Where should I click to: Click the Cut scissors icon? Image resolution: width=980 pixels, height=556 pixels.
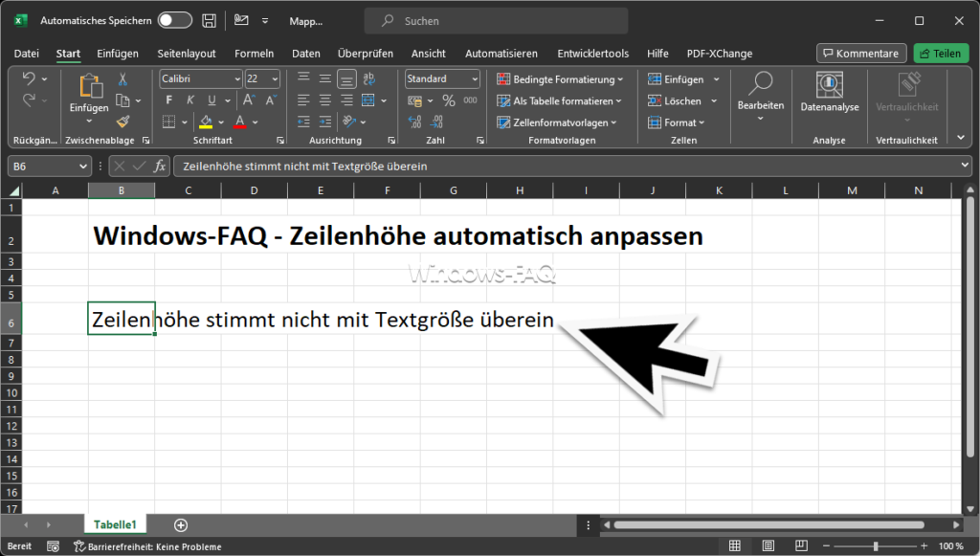[x=122, y=78]
